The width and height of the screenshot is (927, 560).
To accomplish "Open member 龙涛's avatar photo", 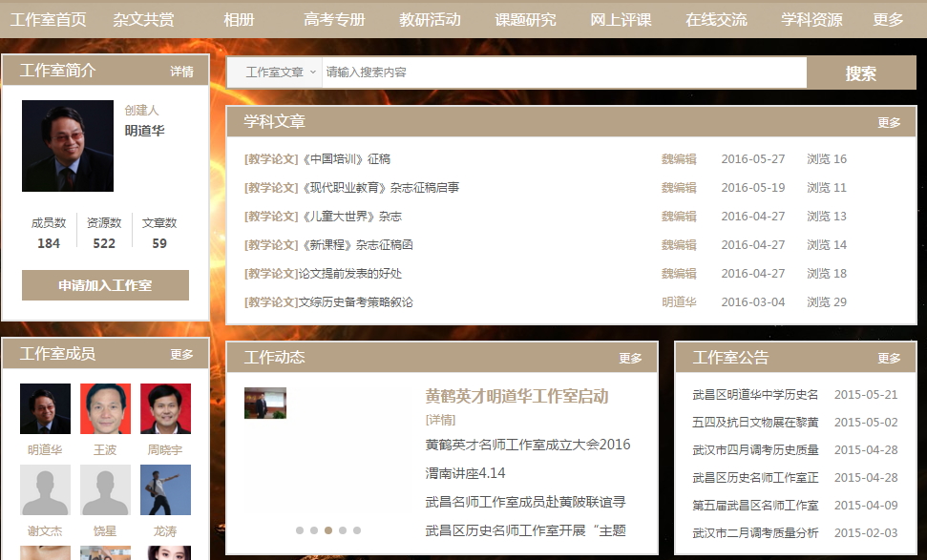I will 165,489.
